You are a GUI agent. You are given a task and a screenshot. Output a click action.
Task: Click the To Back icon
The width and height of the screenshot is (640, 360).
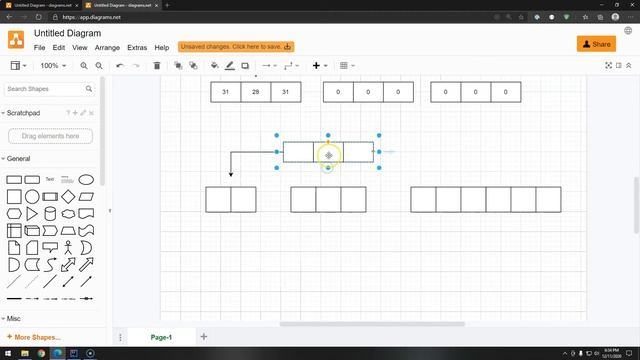tap(193, 66)
